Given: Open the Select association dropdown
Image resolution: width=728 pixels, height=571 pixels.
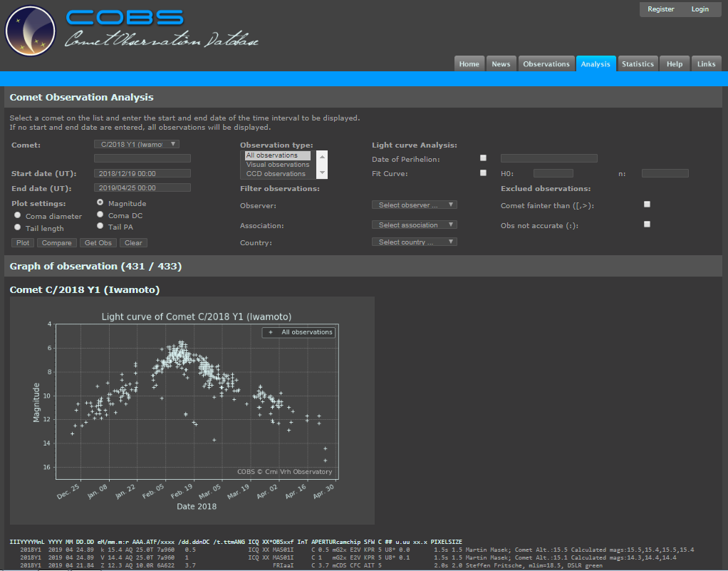Looking at the screenshot, I should coord(414,225).
